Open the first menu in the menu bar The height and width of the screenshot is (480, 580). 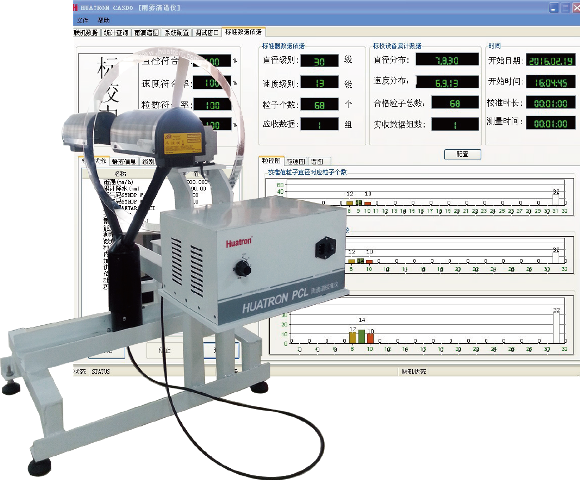(82, 20)
